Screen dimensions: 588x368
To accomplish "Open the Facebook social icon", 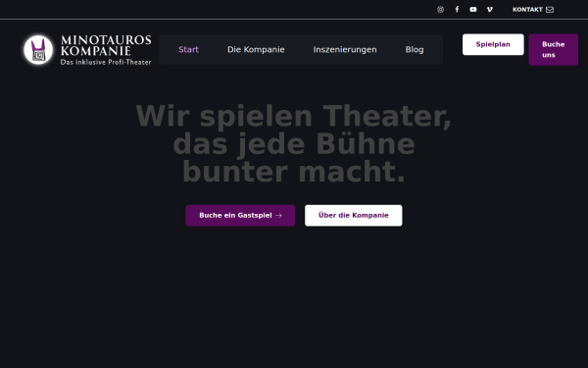I will (x=457, y=10).
